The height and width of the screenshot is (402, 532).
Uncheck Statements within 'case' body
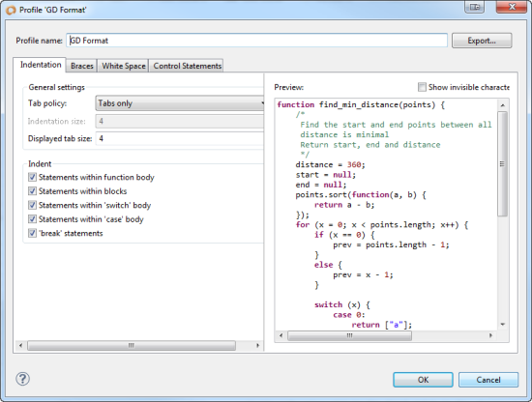32,219
